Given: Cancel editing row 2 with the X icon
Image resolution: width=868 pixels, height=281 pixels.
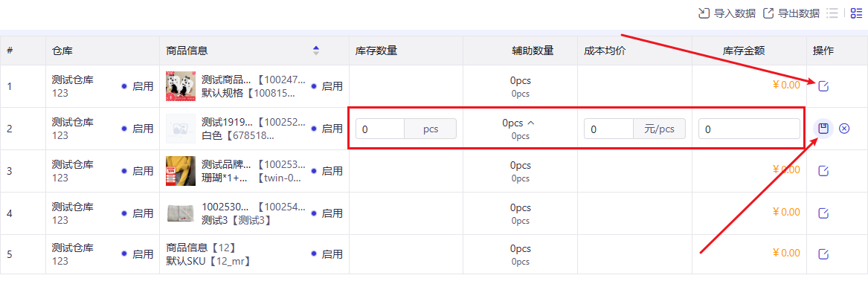Looking at the screenshot, I should point(843,129).
